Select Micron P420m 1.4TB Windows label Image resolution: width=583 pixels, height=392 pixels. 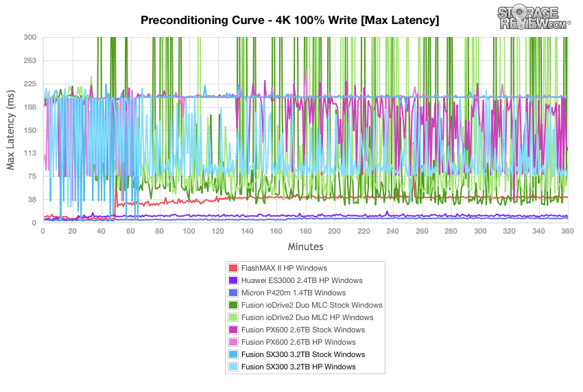click(294, 293)
